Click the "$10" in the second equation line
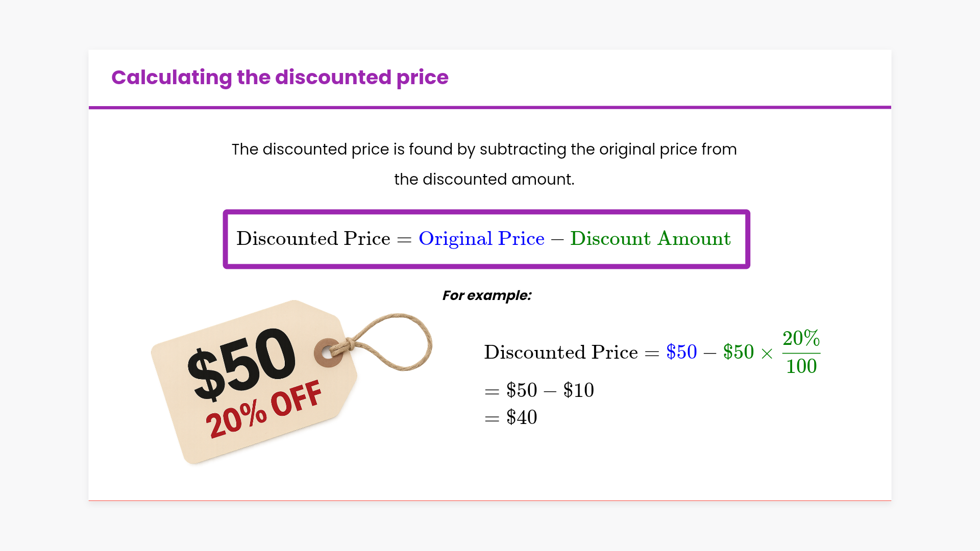This screenshot has height=551, width=980. 578,391
